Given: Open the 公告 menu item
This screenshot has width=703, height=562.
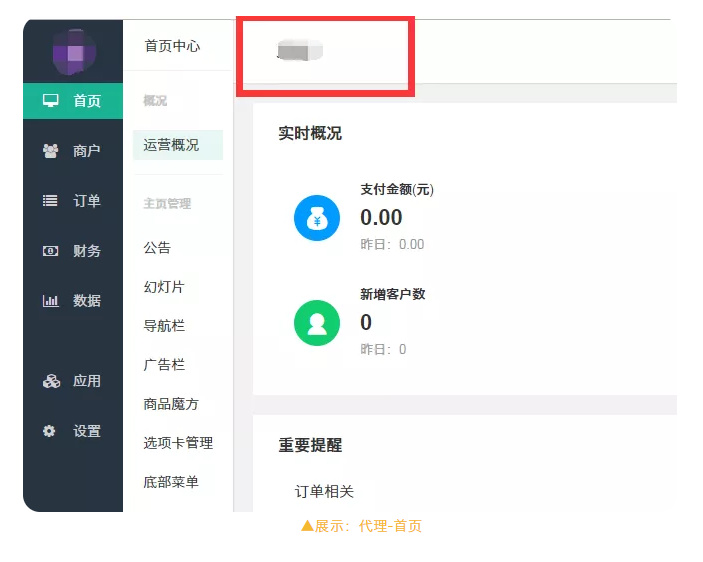Looking at the screenshot, I should (x=157, y=247).
